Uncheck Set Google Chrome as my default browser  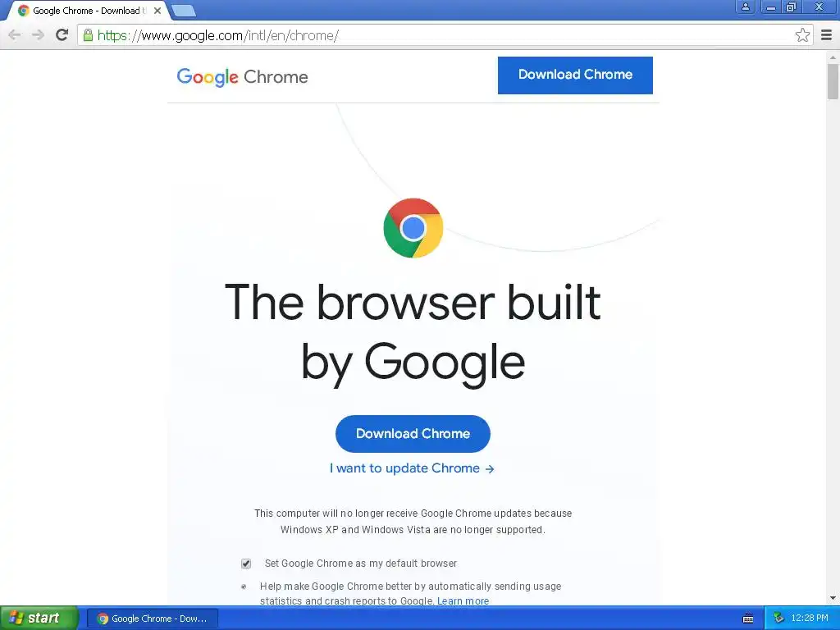(x=246, y=564)
